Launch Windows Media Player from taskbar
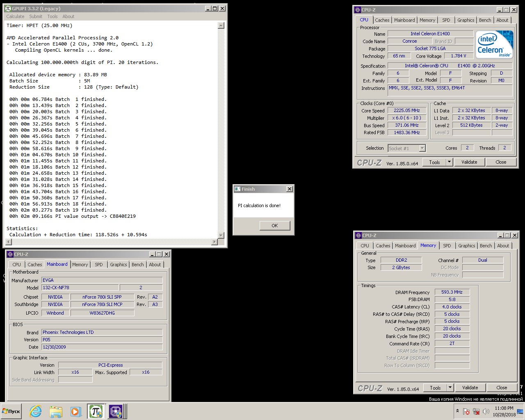 75,411
